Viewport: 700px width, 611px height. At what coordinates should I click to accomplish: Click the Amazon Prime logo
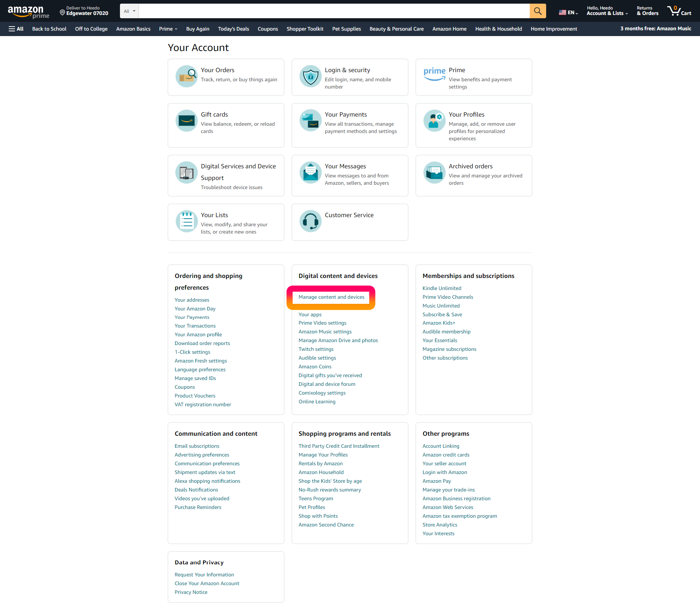tap(28, 12)
